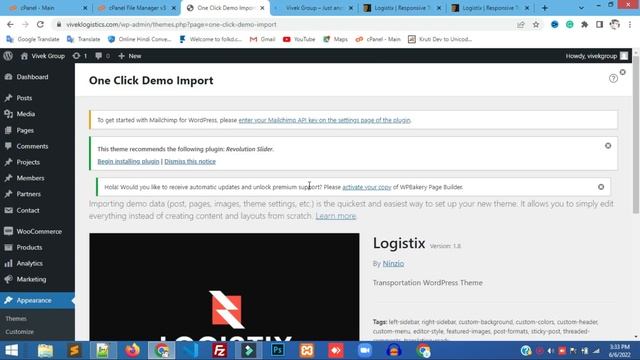Open Contact menu item
Screen dimensions: 640x360
[28, 210]
